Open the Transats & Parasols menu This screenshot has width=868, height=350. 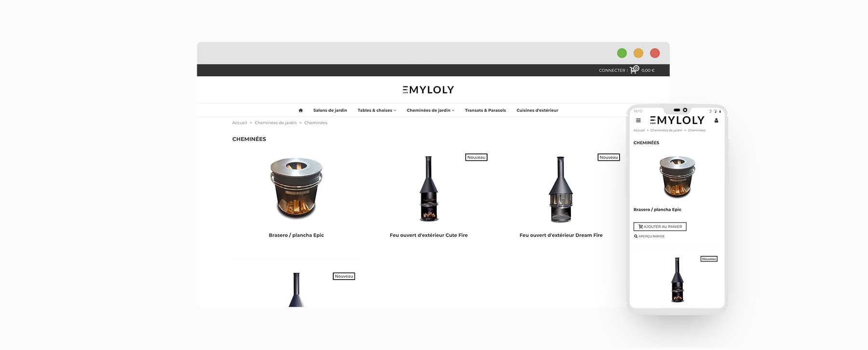coord(485,111)
